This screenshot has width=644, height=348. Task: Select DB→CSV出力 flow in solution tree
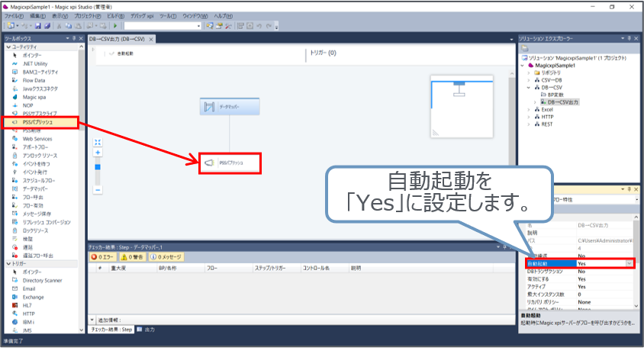pos(563,101)
